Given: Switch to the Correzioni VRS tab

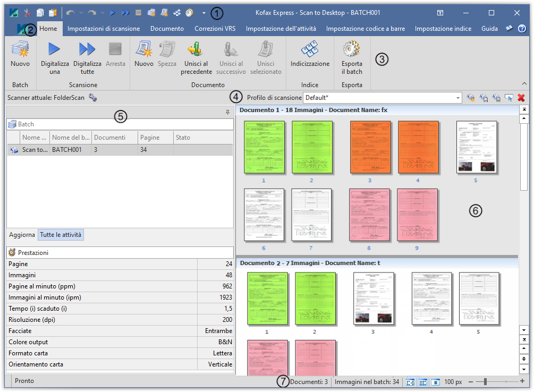Looking at the screenshot, I should coord(215,29).
